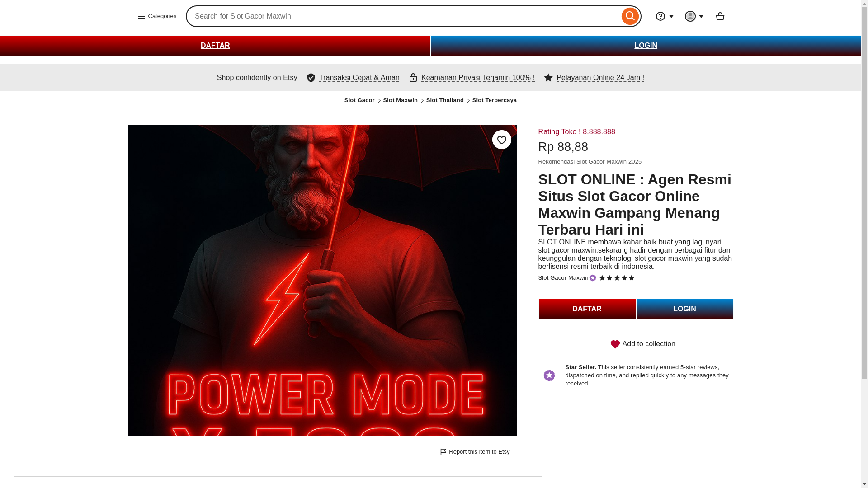Image resolution: width=868 pixels, height=488 pixels.
Task: Click the red DAFTAR banner at top
Action: pos(215,46)
